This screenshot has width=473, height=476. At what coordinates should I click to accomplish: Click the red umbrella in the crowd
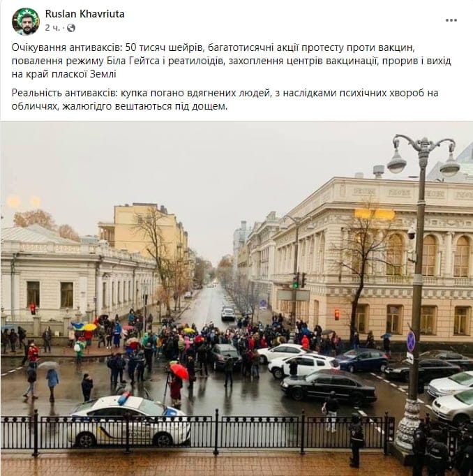[x=179, y=371]
